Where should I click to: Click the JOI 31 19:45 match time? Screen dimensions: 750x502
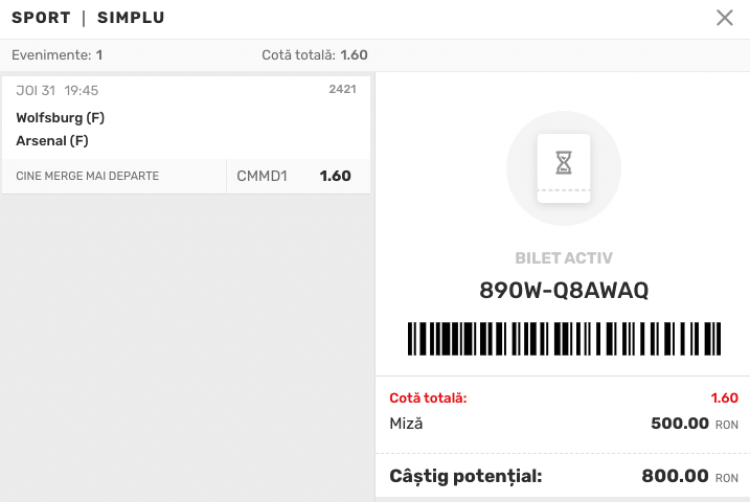coord(57,90)
